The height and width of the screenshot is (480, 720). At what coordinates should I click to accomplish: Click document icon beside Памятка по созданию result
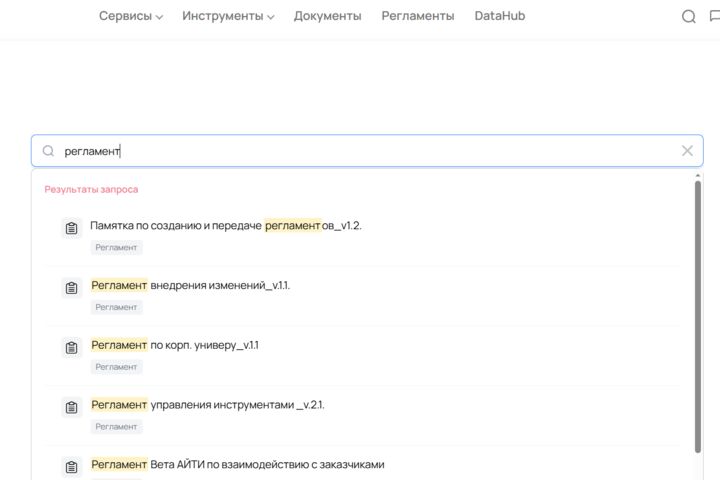(x=72, y=228)
